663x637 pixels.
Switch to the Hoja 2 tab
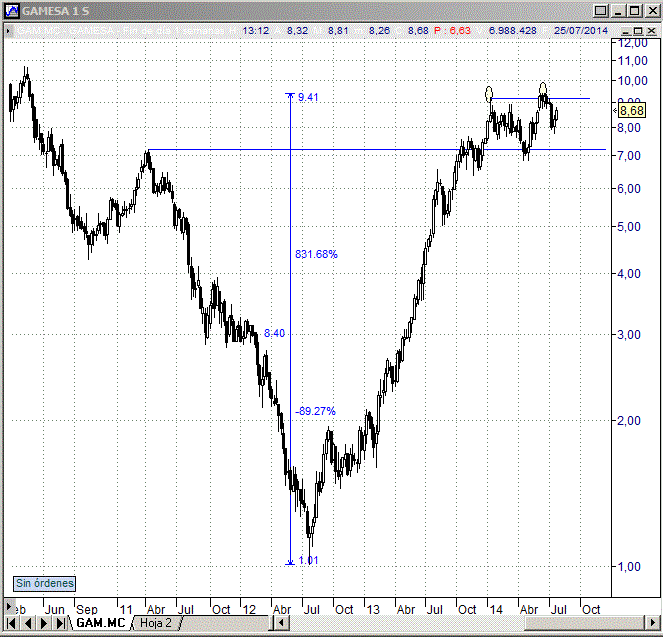[156, 623]
